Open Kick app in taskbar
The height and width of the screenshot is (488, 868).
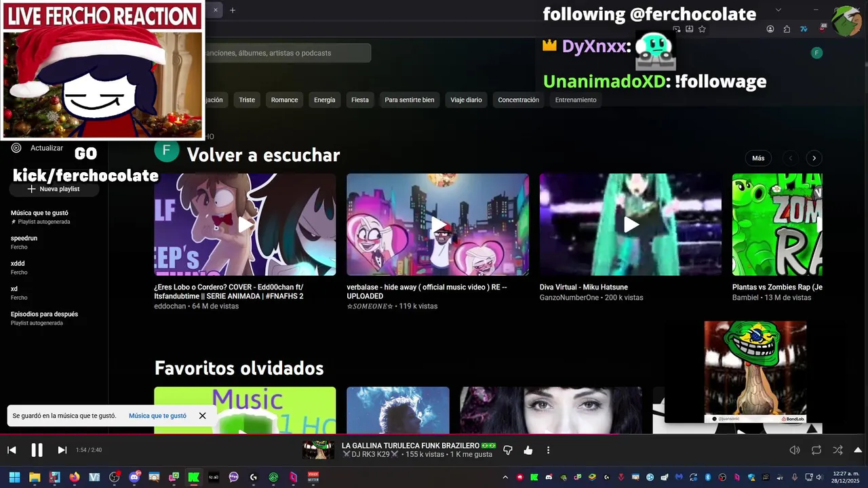(x=194, y=477)
